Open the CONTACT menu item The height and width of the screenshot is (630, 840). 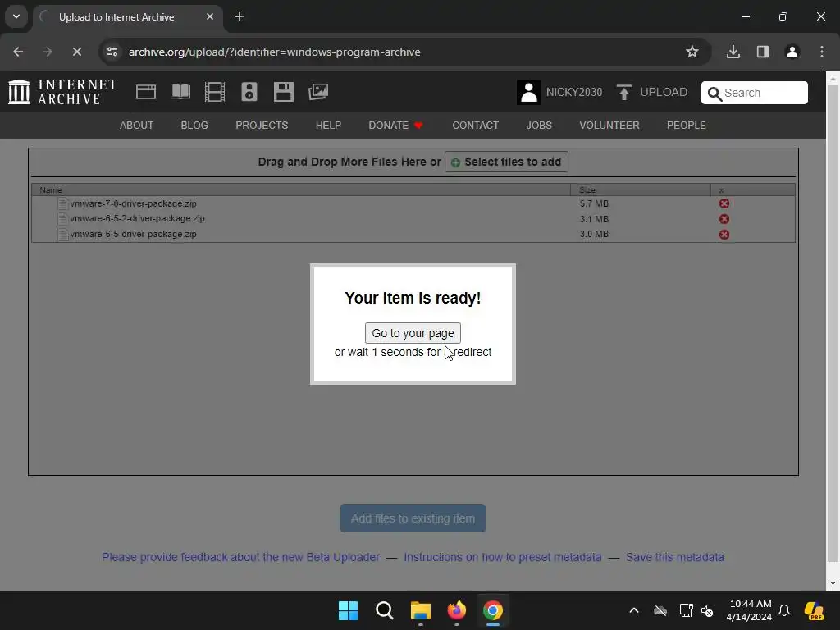(475, 126)
